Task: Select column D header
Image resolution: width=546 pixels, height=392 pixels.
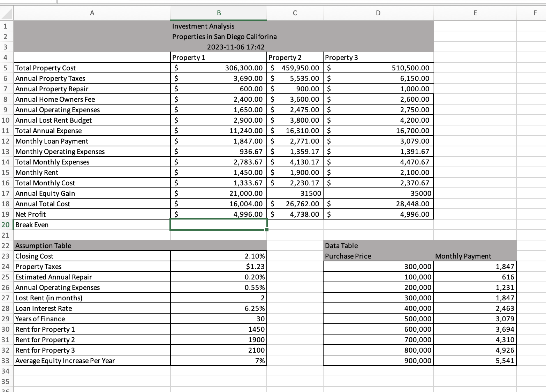Action: pyautogui.click(x=378, y=13)
